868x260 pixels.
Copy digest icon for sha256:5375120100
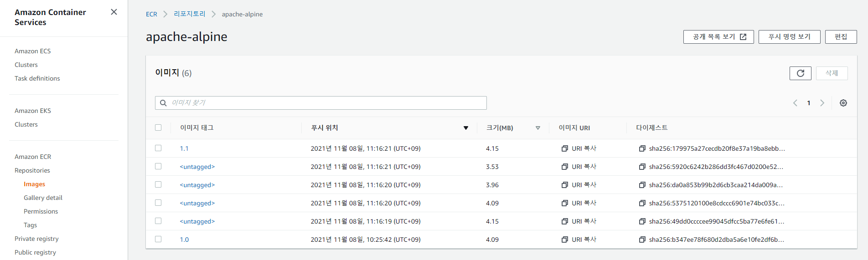point(642,203)
